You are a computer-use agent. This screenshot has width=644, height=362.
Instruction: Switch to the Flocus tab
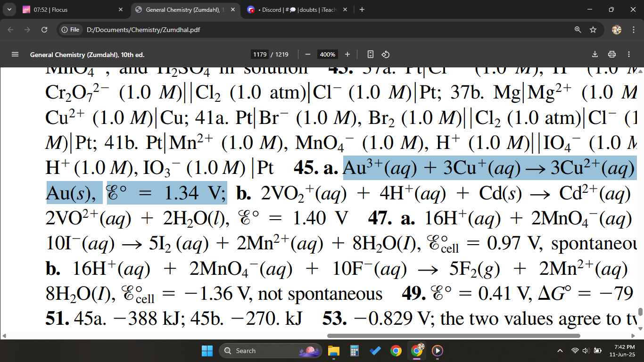[x=73, y=9]
